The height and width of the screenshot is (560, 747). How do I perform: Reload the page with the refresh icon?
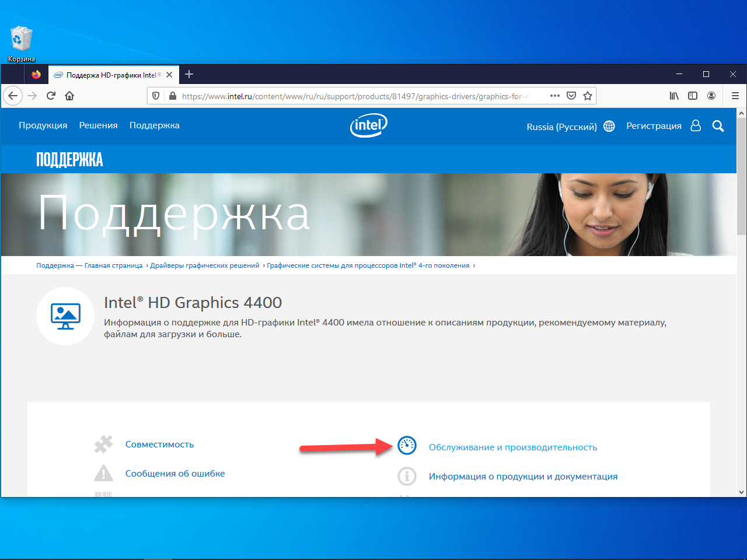point(51,96)
